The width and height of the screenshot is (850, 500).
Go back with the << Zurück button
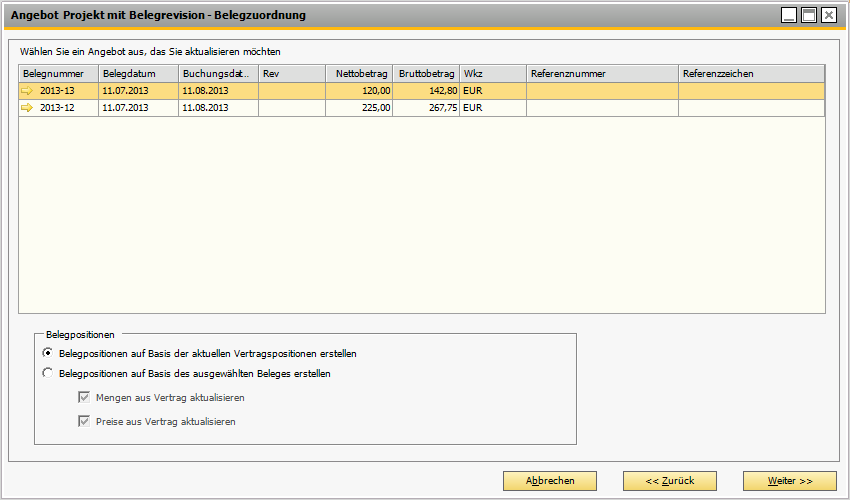[x=670, y=481]
